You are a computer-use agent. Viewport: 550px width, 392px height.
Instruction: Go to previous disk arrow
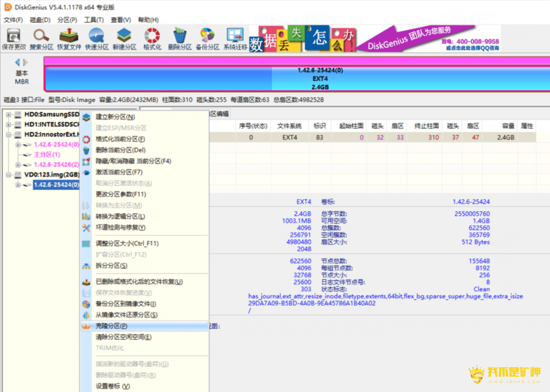[x=17, y=62]
